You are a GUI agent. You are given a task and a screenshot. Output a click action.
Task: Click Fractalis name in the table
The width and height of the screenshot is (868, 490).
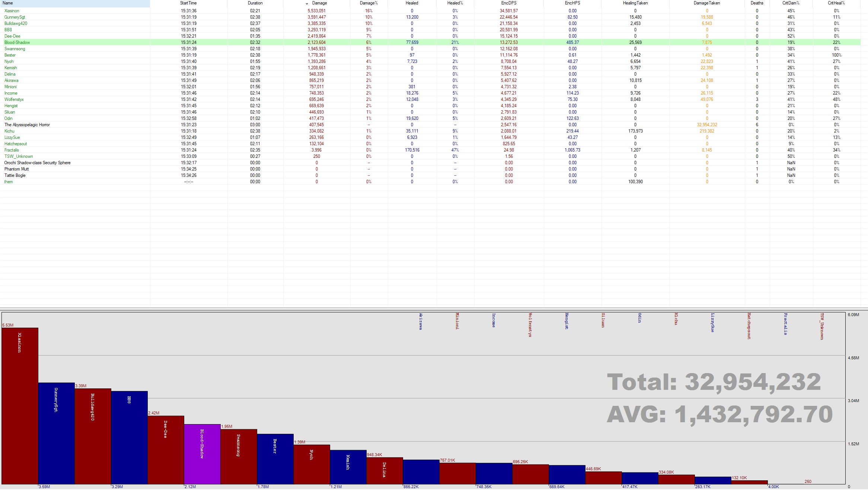tap(12, 150)
